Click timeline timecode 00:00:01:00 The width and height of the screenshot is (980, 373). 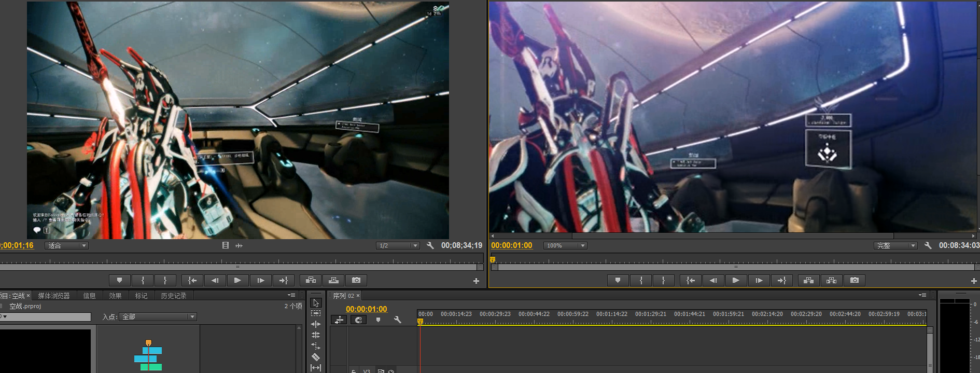pyautogui.click(x=367, y=309)
